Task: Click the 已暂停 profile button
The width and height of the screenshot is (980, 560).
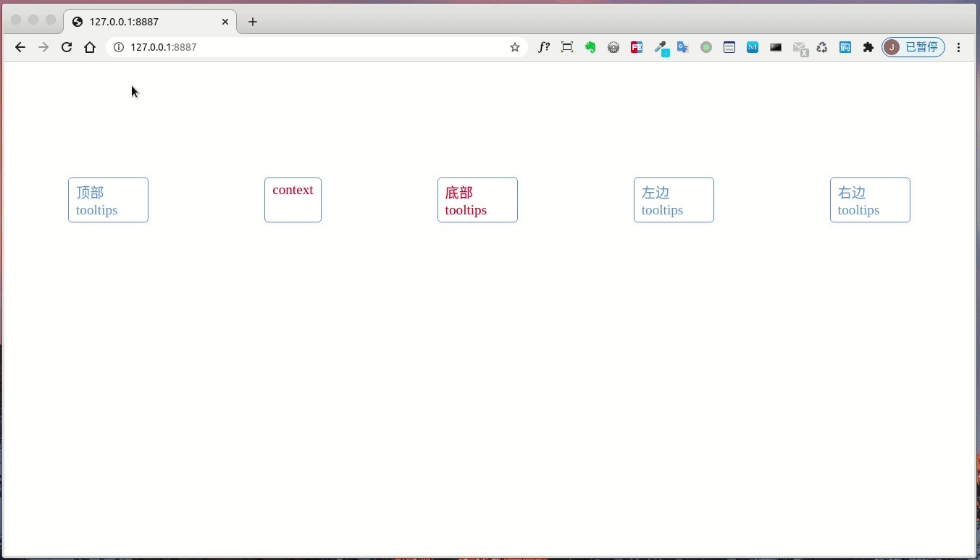Action: 913,46
